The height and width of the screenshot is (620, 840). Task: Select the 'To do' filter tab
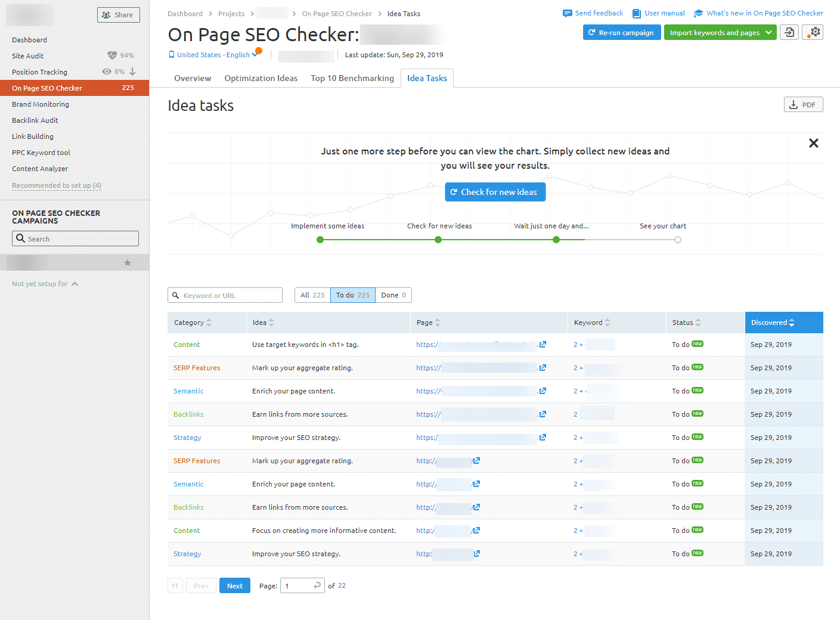pos(352,294)
